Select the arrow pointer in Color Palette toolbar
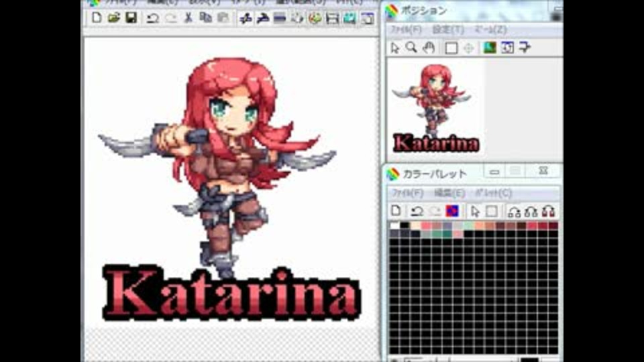This screenshot has height=362, width=644. 475,211
